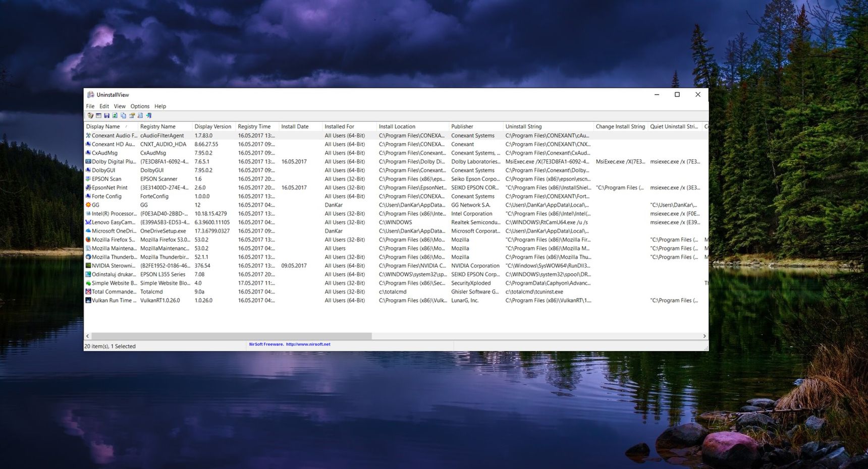Open the Edit menu
Screen dimensions: 868x469
click(104, 106)
